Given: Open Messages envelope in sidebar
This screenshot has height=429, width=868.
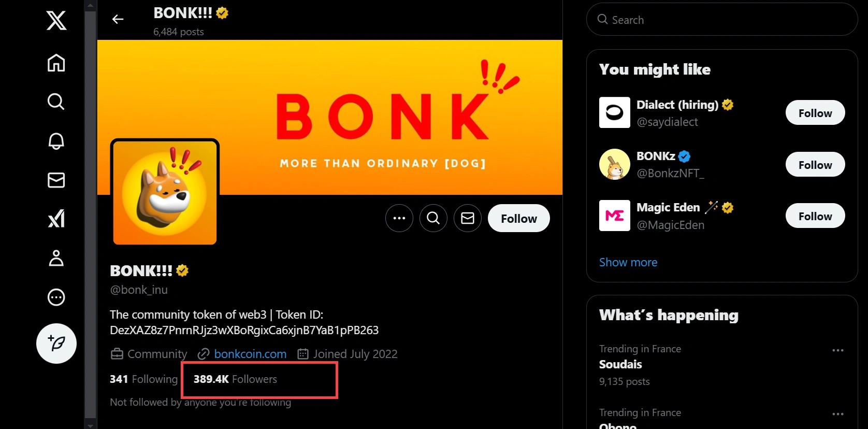Looking at the screenshot, I should tap(56, 180).
